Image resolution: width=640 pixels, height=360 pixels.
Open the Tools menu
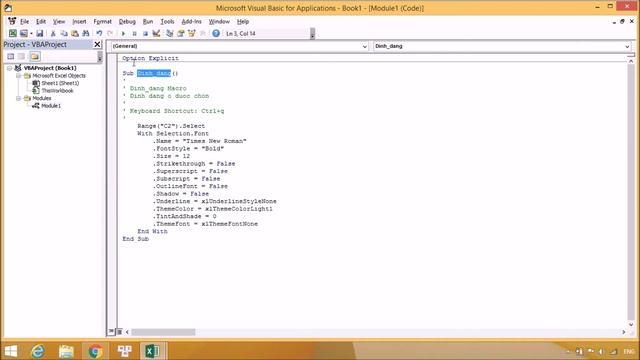click(x=167, y=22)
